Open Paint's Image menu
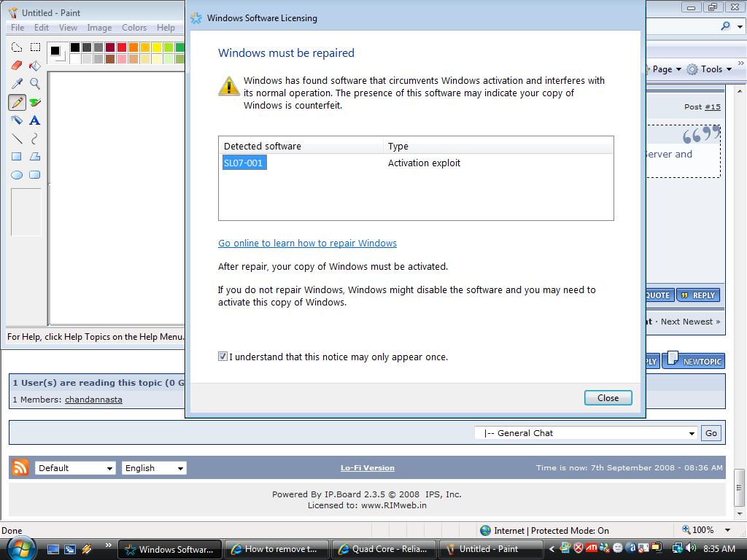747x560 pixels. [x=99, y=28]
